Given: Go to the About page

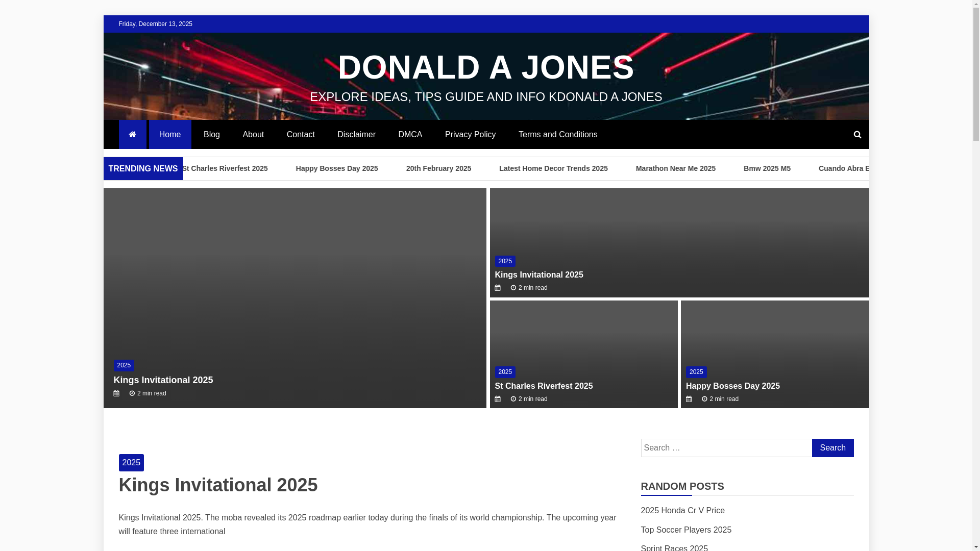Looking at the screenshot, I should pos(253,135).
